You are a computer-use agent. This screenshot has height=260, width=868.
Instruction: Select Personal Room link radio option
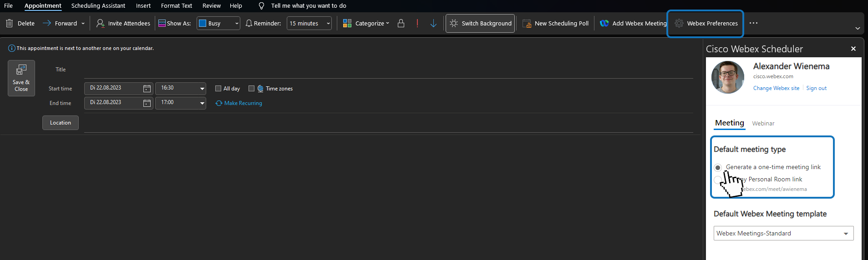(x=718, y=180)
